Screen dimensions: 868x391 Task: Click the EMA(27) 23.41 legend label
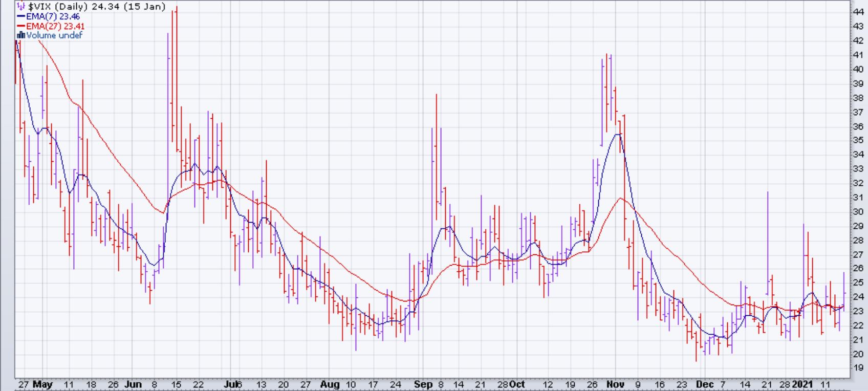(x=55, y=26)
